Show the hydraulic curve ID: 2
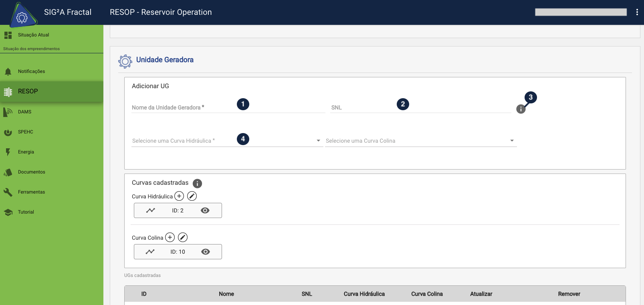The width and height of the screenshot is (644, 305). pos(205,210)
